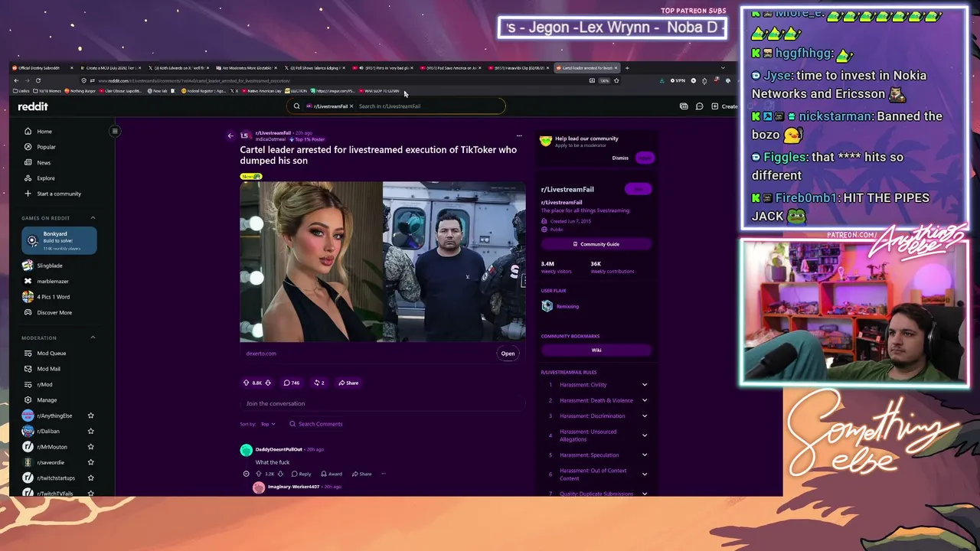Favorite r/Daliban with star

click(90, 432)
